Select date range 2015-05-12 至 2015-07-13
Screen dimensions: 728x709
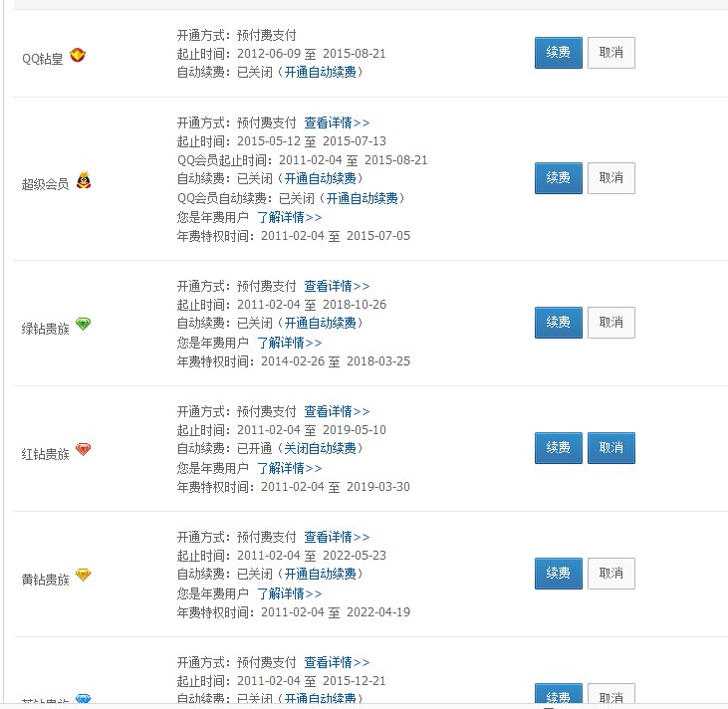pos(311,141)
